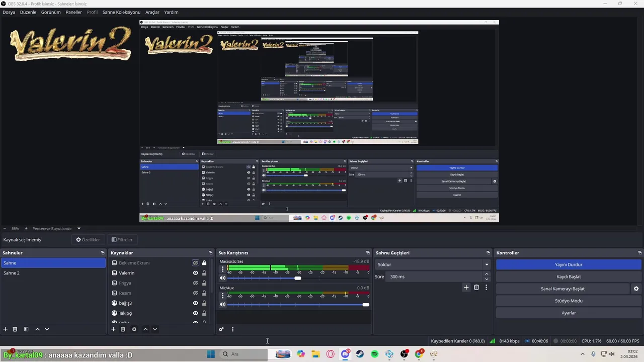Open Masaüstü Ses options three-dot icon
Image resolution: width=644 pixels, height=362 pixels.
(222, 269)
